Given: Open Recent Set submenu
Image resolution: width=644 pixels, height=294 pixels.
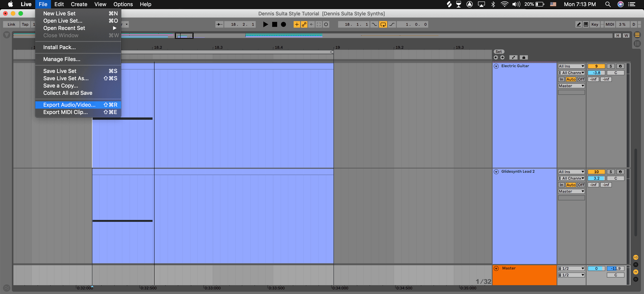Looking at the screenshot, I should point(78,28).
